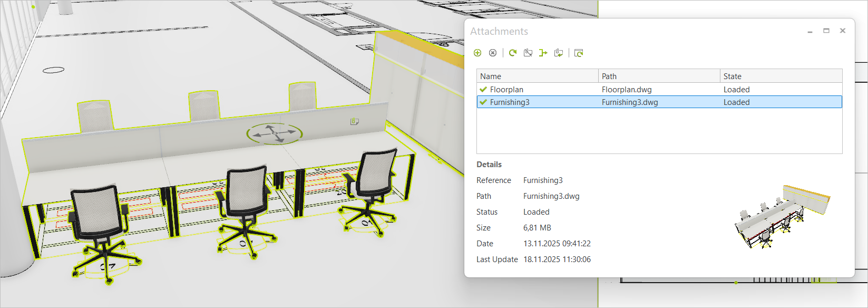This screenshot has width=868, height=308.
Task: Click the Details section heading
Action: point(489,165)
